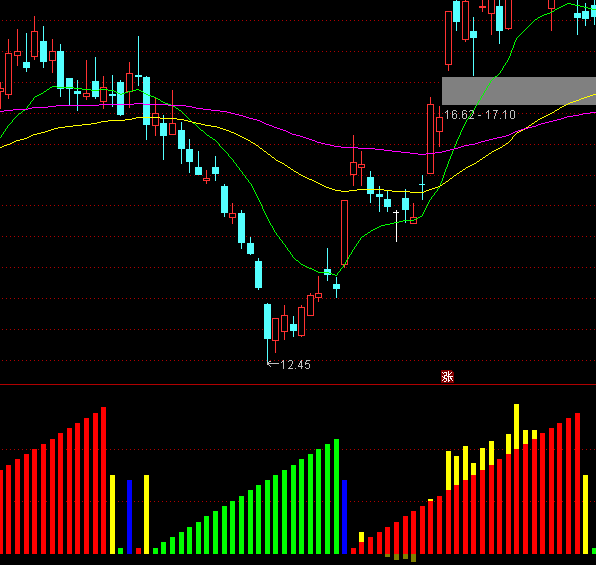Click the tallest red bar in left series
Viewport: 596px width, 565px height.
(x=103, y=480)
